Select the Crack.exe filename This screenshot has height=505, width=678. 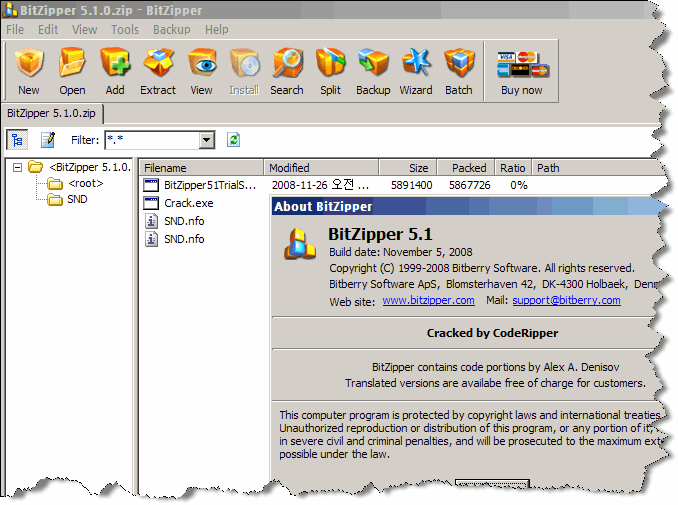tap(189, 203)
